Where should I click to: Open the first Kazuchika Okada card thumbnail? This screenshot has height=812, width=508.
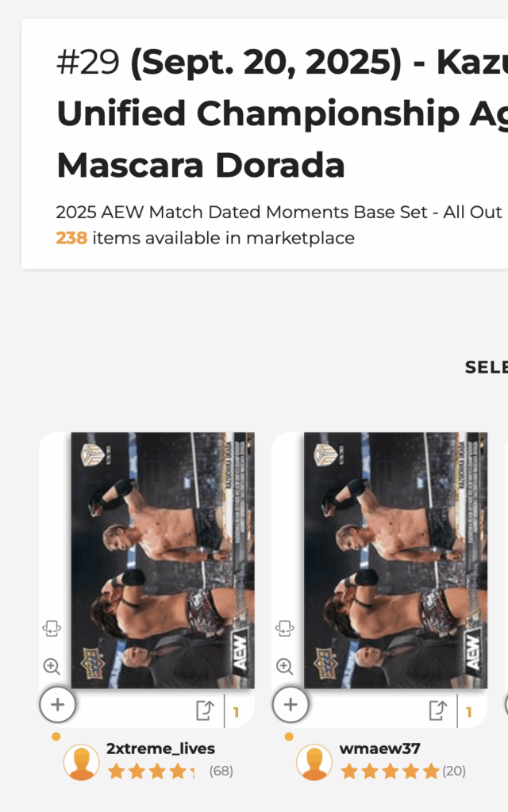point(163,560)
